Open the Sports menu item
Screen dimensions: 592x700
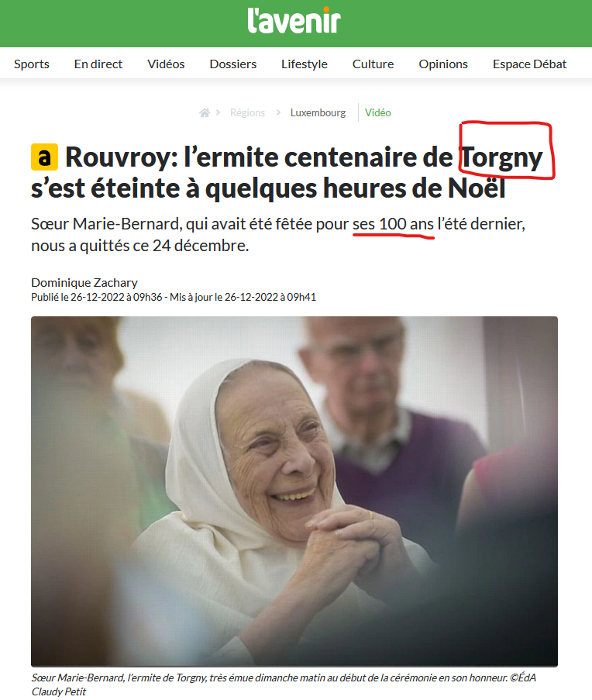tap(32, 64)
